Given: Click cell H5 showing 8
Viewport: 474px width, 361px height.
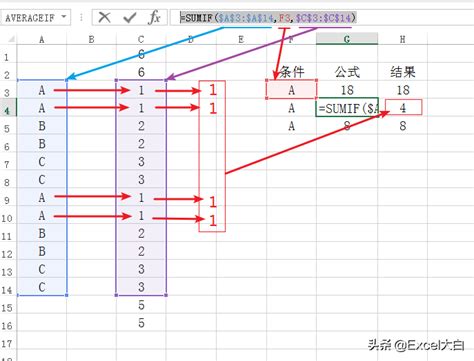Looking at the screenshot, I should [x=403, y=126].
